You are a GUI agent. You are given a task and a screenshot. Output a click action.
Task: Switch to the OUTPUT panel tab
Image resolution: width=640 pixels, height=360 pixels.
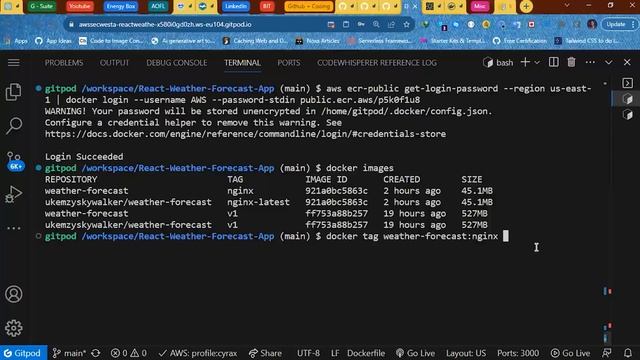click(x=114, y=63)
